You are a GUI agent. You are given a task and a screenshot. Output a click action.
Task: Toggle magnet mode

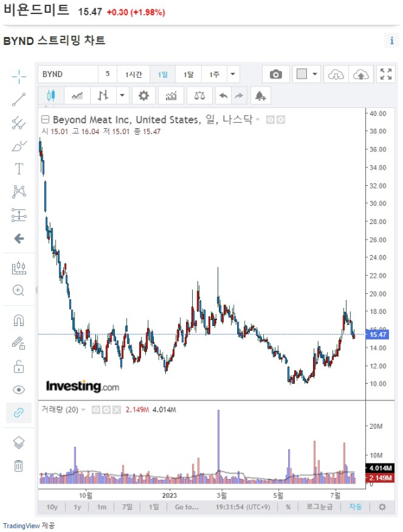[19, 320]
